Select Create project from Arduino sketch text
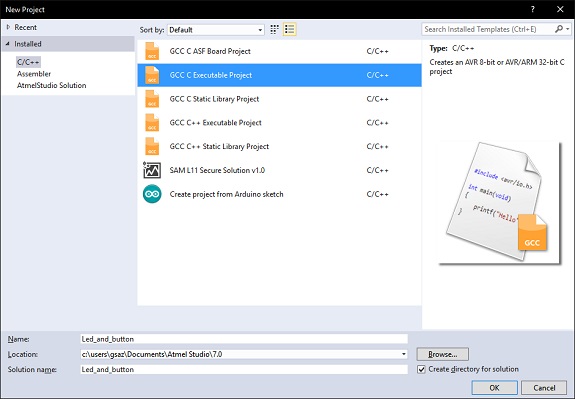Viewport: 575px width, 399px height. [226, 194]
